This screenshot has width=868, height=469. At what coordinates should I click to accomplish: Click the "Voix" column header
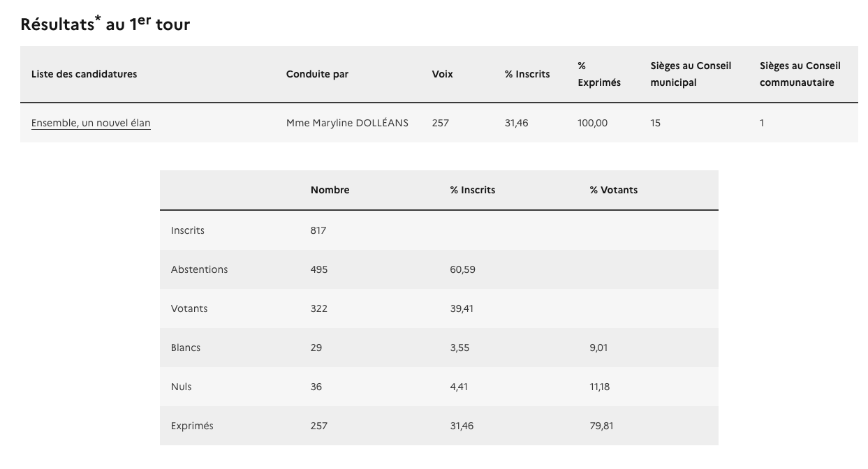click(x=442, y=74)
